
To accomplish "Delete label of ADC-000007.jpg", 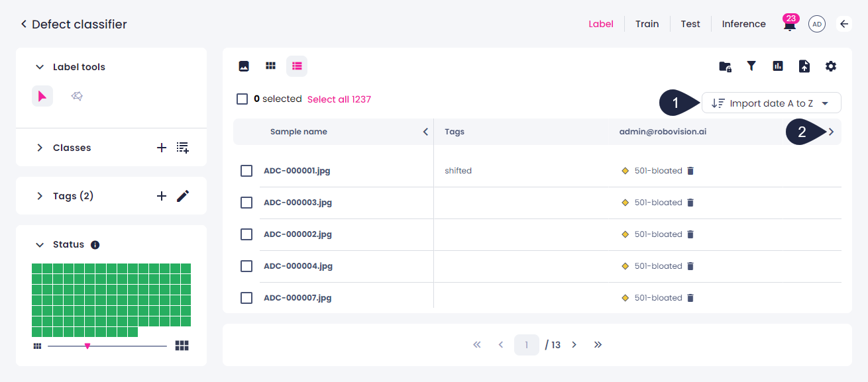I will [x=690, y=298].
